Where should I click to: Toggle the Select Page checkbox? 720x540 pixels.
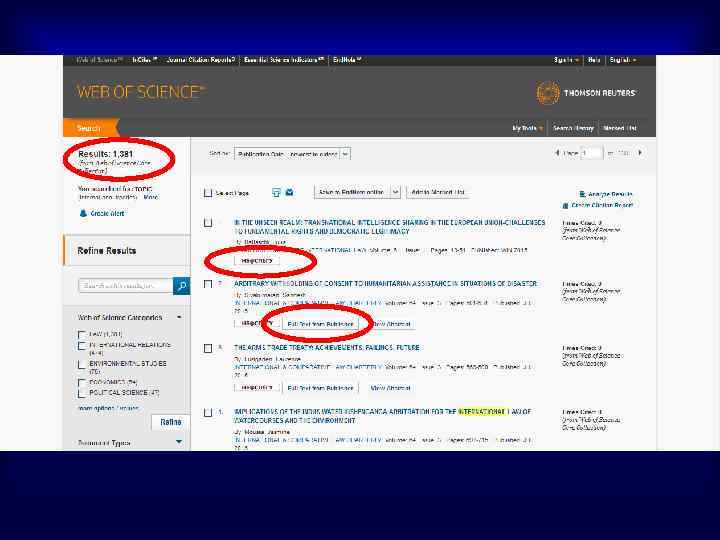pos(208,193)
